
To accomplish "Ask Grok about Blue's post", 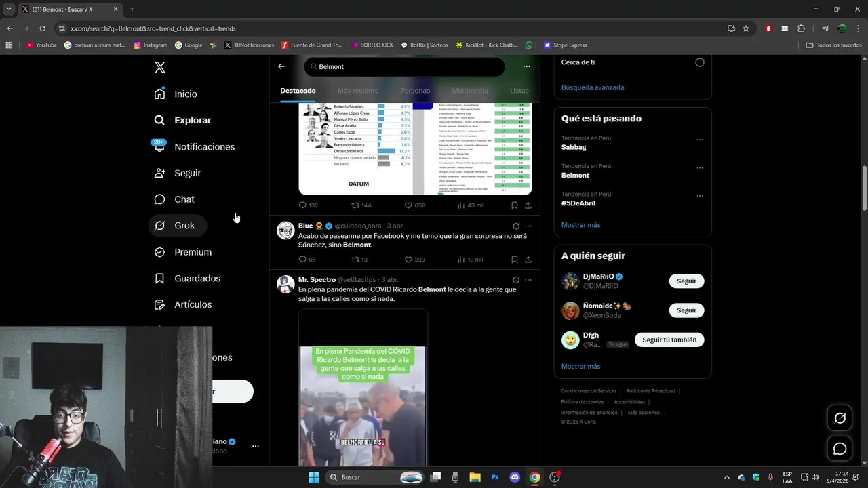I will point(516,226).
